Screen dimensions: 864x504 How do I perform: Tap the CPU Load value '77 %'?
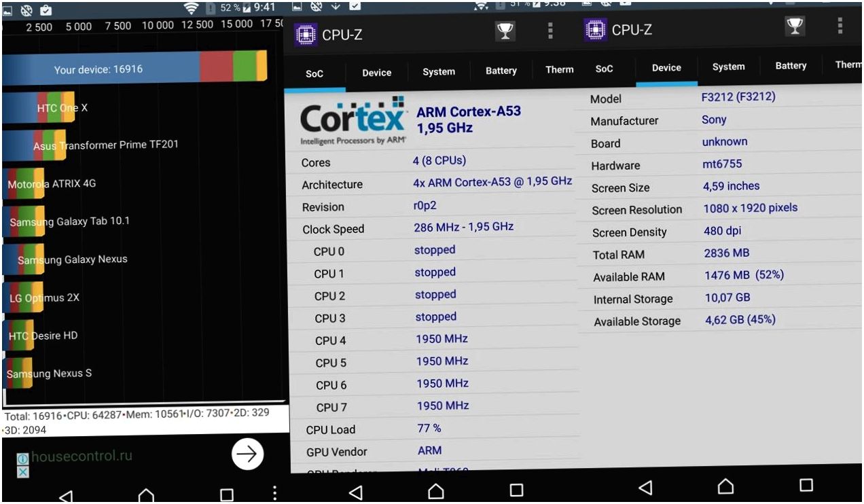(429, 428)
